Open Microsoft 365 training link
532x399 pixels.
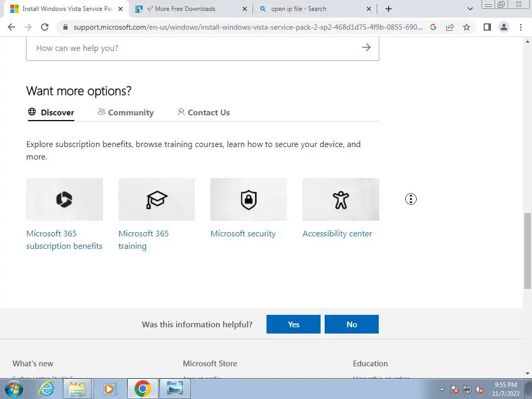(x=143, y=240)
